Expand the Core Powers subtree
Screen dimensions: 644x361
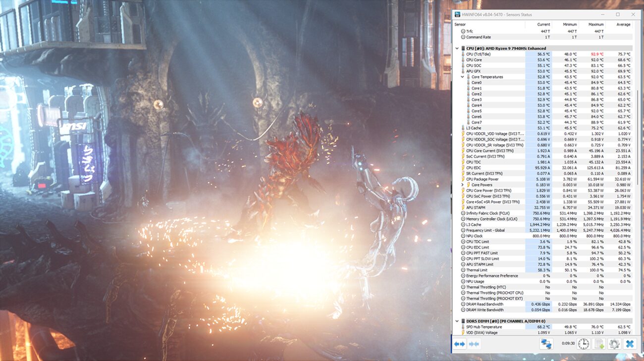pyautogui.click(x=463, y=185)
